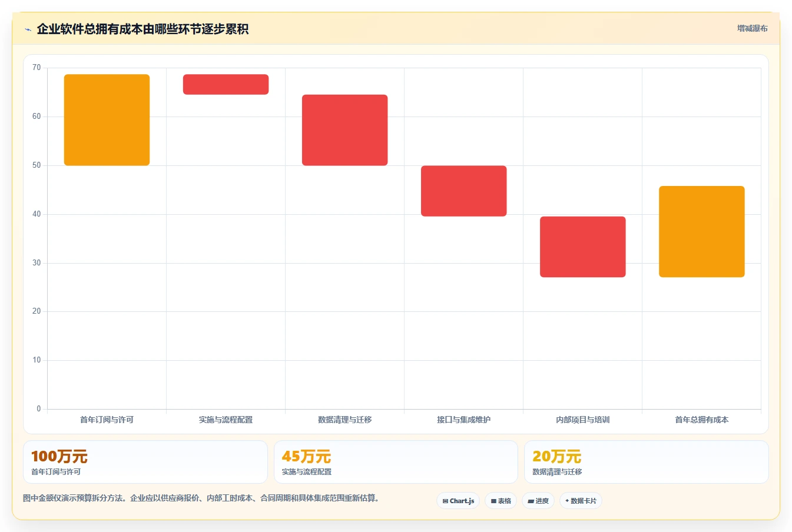Click the 进度 tag chip
Image resolution: width=792 pixels, height=532 pixels.
coord(538,501)
